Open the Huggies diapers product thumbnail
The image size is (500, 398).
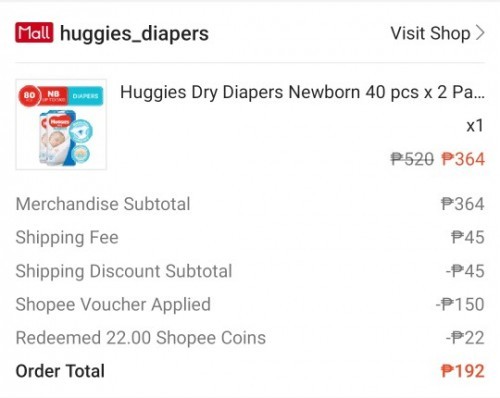61,125
